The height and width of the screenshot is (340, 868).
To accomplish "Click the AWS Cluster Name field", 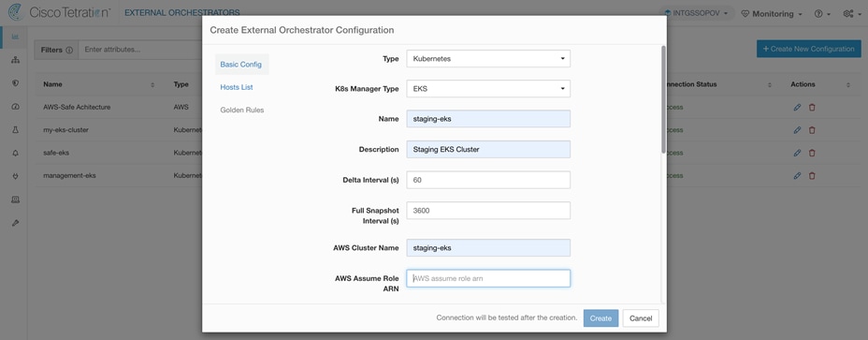I will 488,248.
